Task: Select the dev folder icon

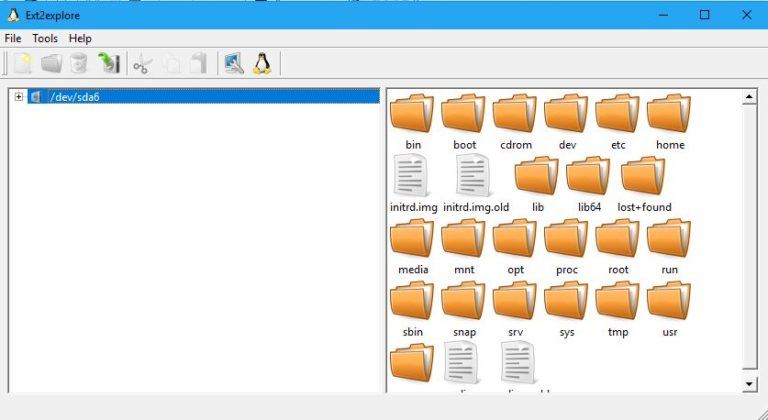Action: click(x=566, y=113)
